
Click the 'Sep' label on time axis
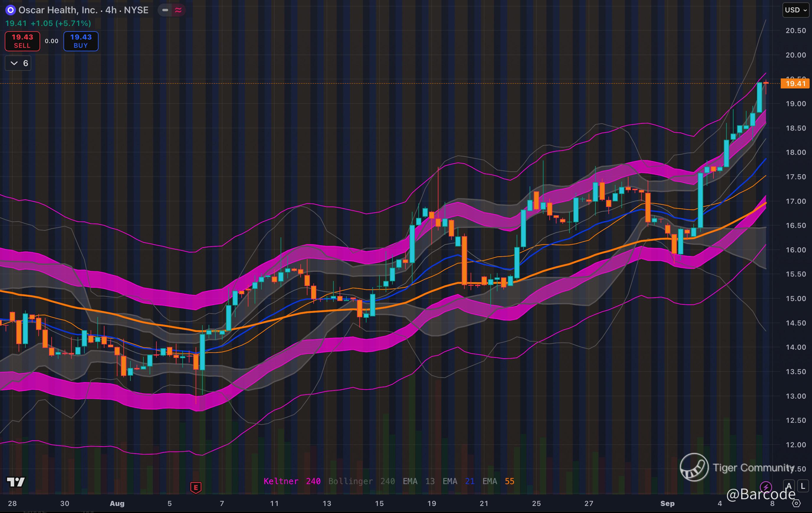pyautogui.click(x=667, y=503)
